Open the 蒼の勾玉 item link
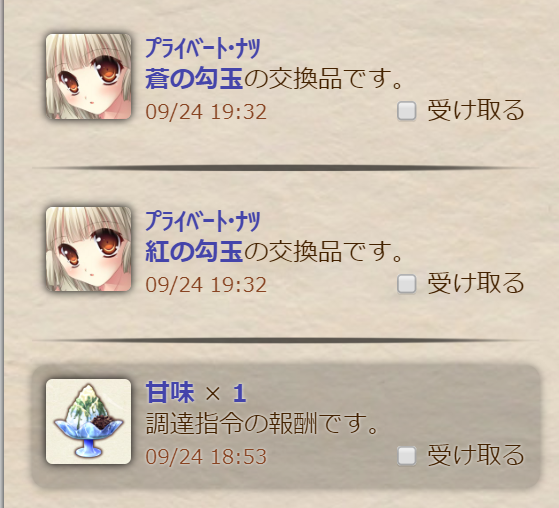This screenshot has height=508, width=559. 194,78
